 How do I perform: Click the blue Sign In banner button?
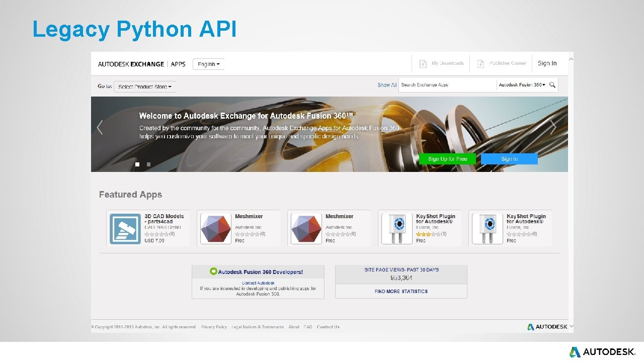(509, 159)
